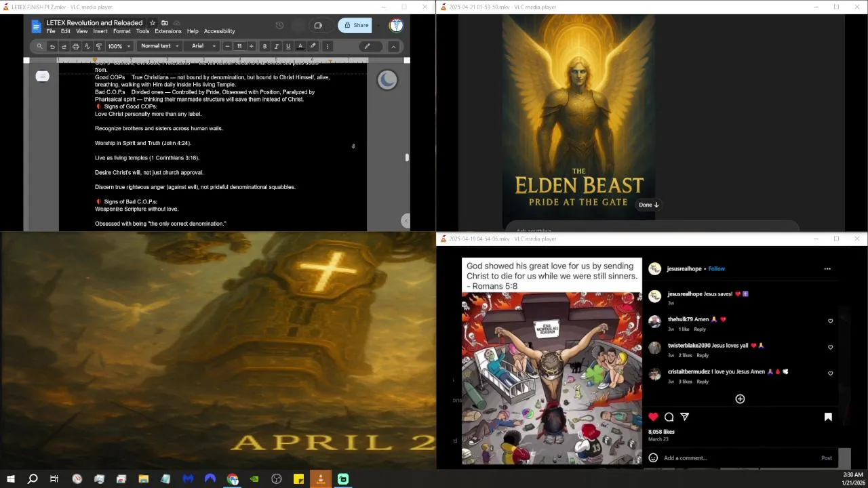
Task: Click the Share button in Docs
Action: (x=355, y=26)
